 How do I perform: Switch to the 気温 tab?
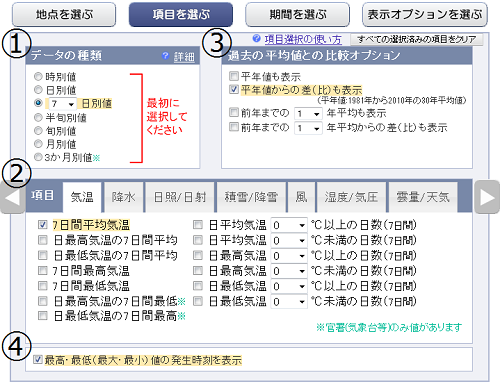point(82,197)
